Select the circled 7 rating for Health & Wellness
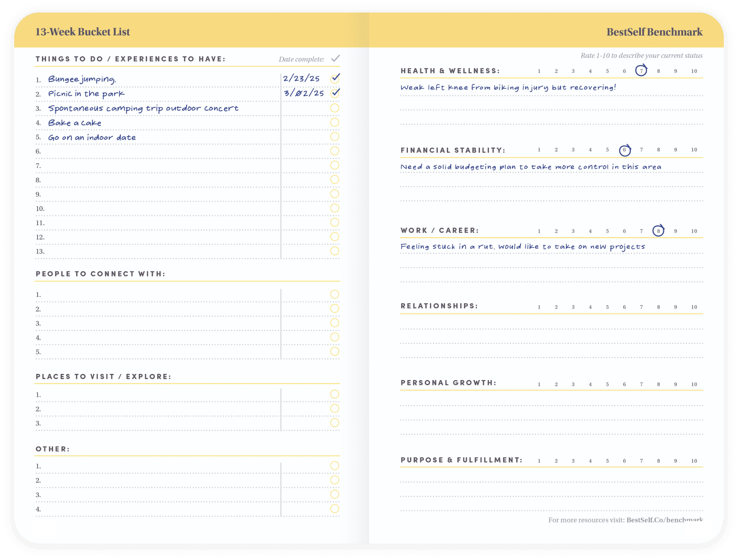This screenshot has height=560, width=738. [641, 71]
